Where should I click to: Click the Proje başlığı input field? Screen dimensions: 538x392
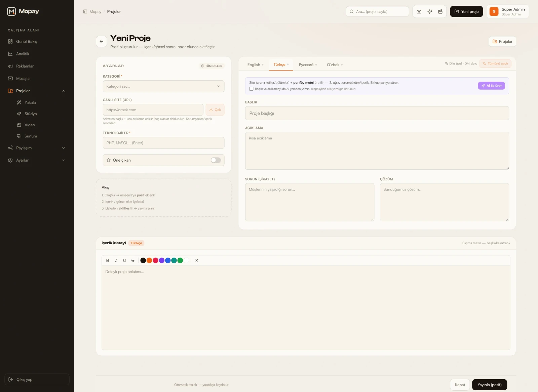[x=377, y=114]
